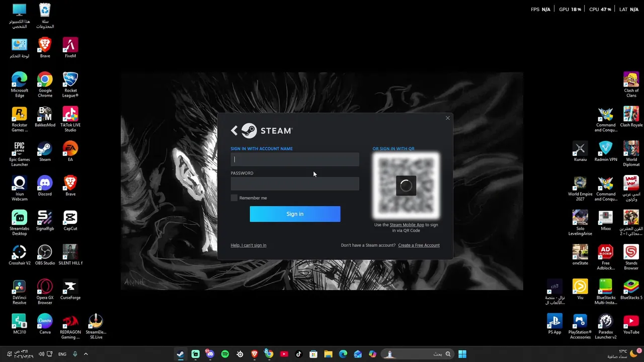This screenshot has width=644, height=362.
Task: Select the password input field
Action: [295, 184]
